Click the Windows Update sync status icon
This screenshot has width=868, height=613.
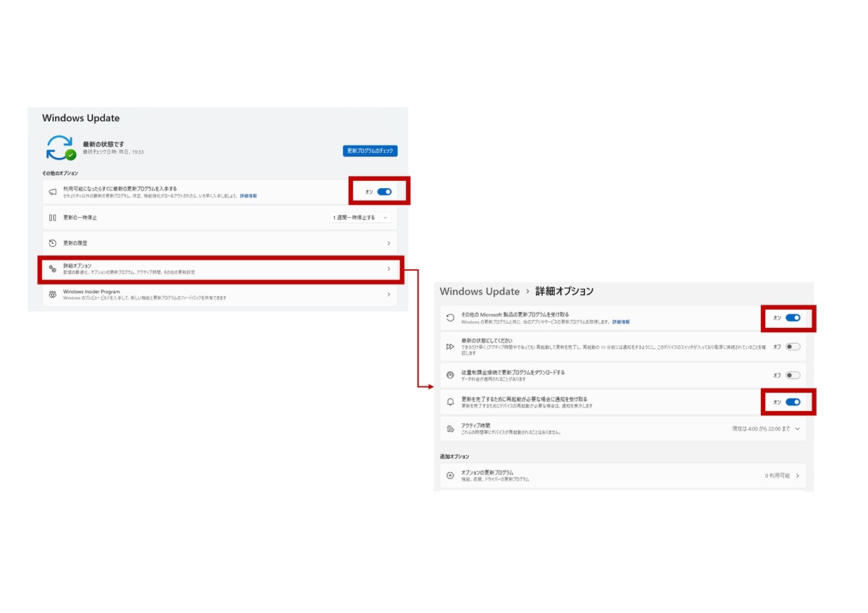click(61, 147)
